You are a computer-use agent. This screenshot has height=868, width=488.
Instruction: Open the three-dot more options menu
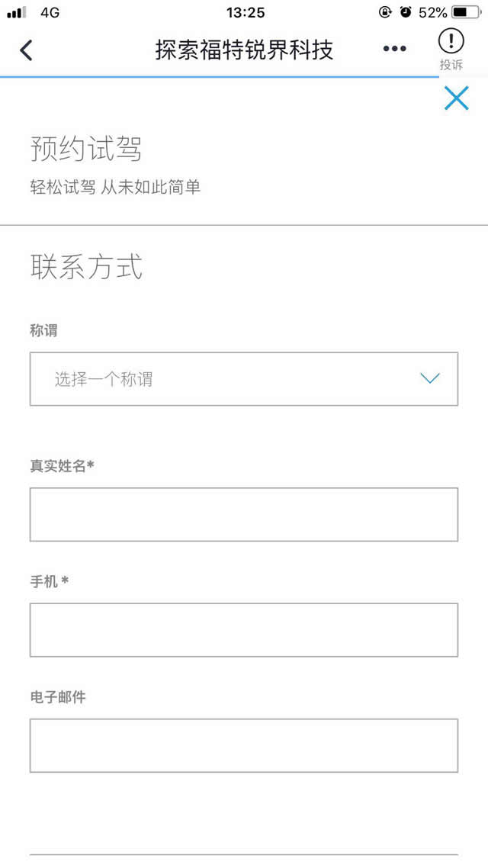tap(394, 50)
